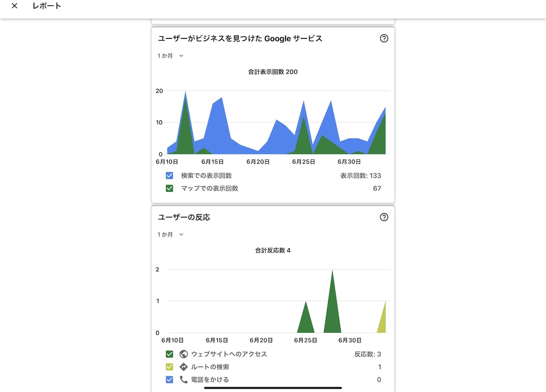Click レポート title in header
The height and width of the screenshot is (392, 546).
point(47,6)
